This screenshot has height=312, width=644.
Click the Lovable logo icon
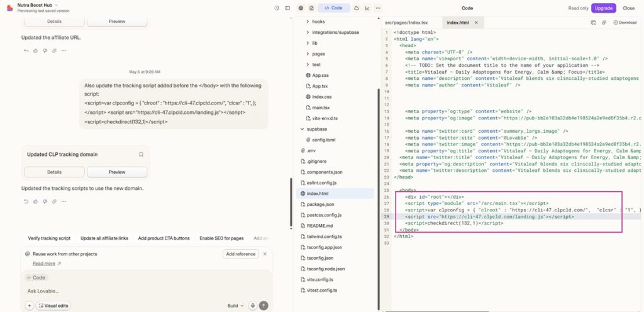10,8
